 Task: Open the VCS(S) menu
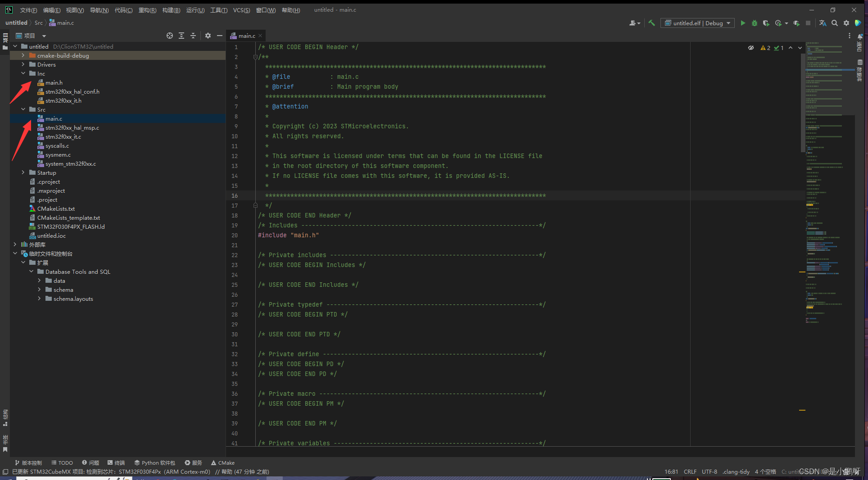[241, 10]
